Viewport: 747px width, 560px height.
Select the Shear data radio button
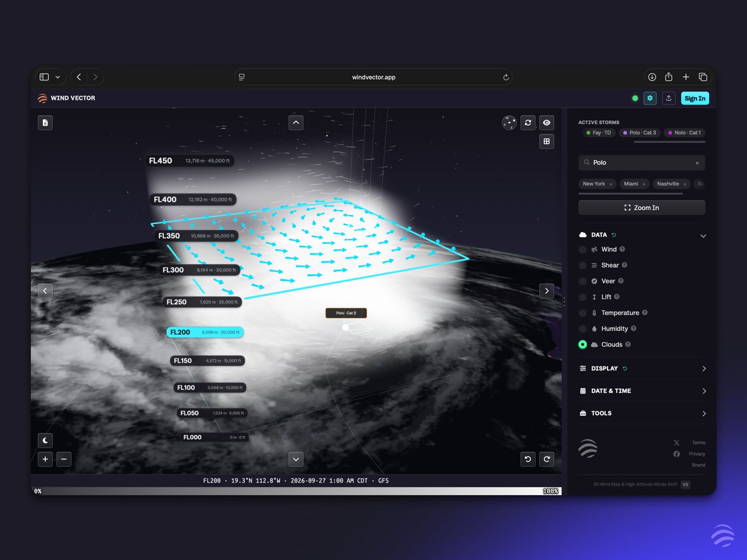(x=583, y=265)
